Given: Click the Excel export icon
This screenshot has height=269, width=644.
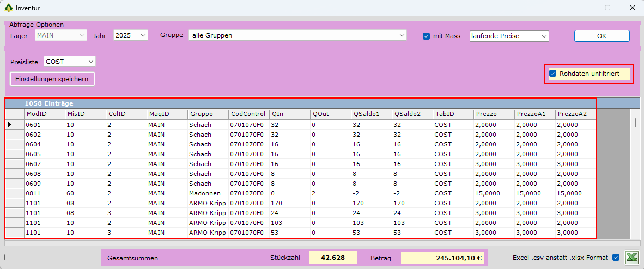Looking at the screenshot, I should (x=631, y=258).
